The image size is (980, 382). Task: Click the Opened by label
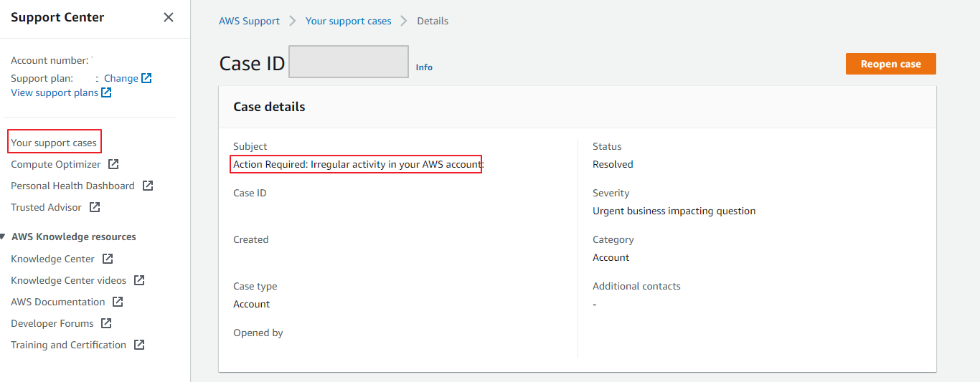(x=258, y=333)
